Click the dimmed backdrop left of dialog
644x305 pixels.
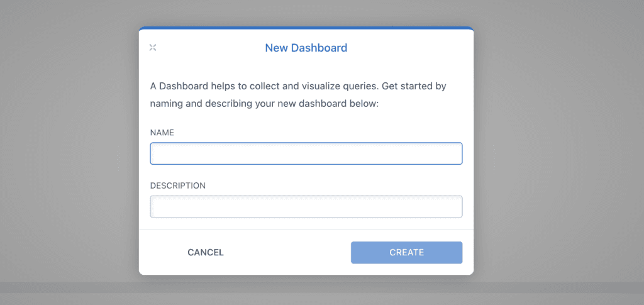pyautogui.click(x=69, y=152)
